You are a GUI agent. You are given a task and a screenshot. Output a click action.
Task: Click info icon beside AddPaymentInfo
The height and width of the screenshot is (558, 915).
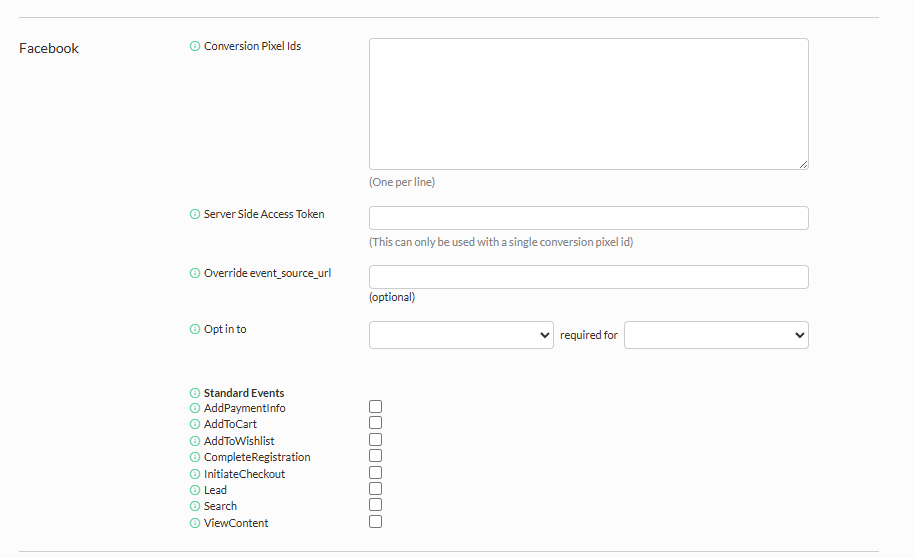tap(195, 408)
